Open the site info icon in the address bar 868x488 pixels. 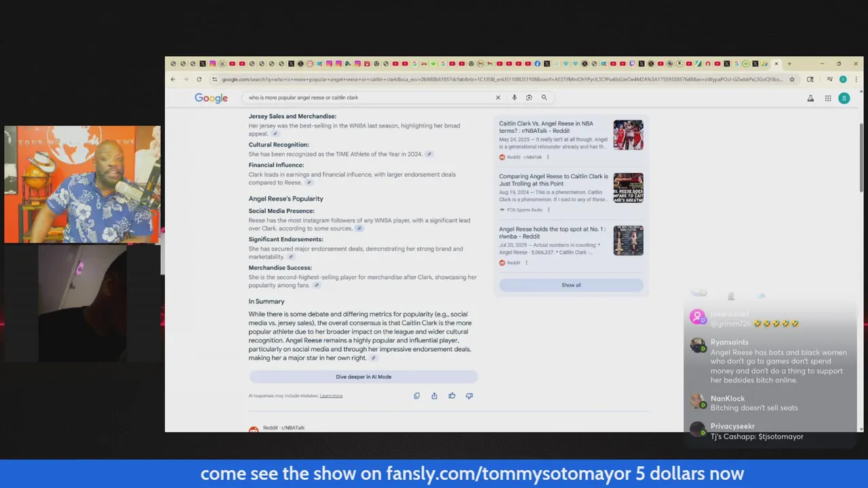click(x=214, y=79)
